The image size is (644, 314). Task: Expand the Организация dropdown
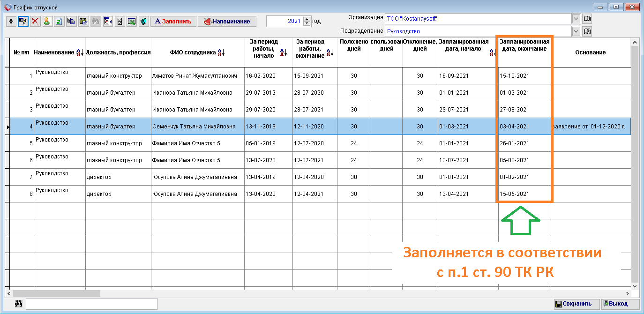coord(576,19)
